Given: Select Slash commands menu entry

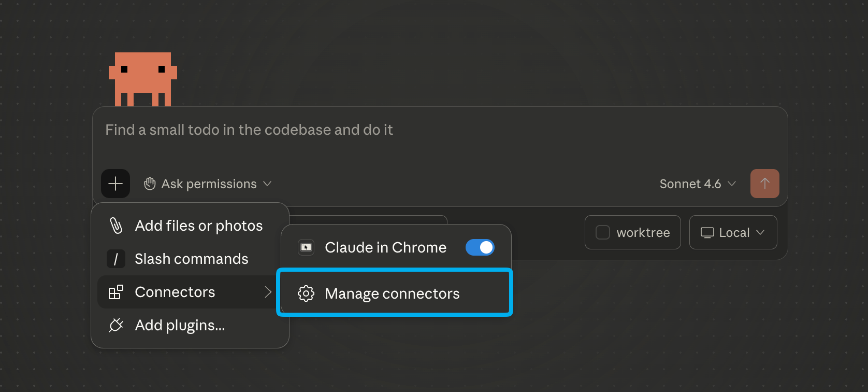Looking at the screenshot, I should [x=190, y=259].
